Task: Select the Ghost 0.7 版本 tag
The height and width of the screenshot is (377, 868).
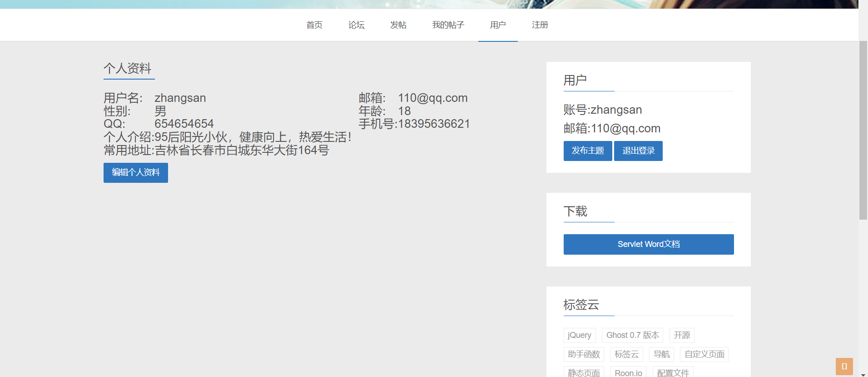Action: click(632, 335)
